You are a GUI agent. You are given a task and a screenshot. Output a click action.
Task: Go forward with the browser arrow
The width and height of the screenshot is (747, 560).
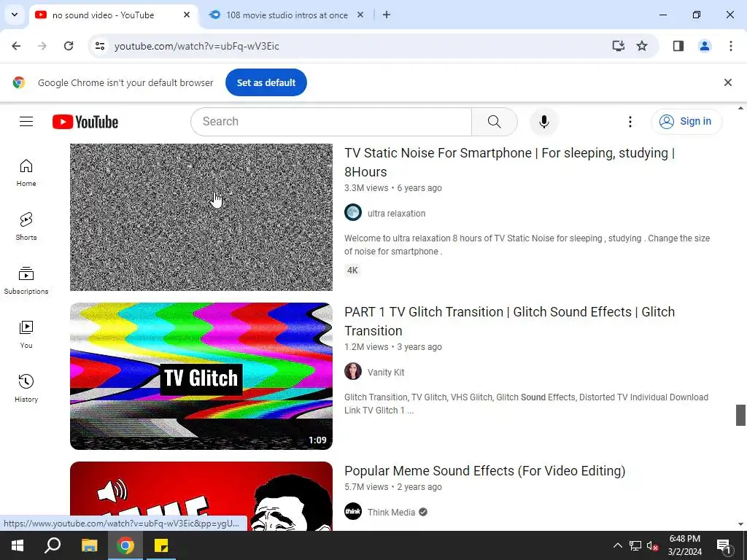(x=42, y=46)
